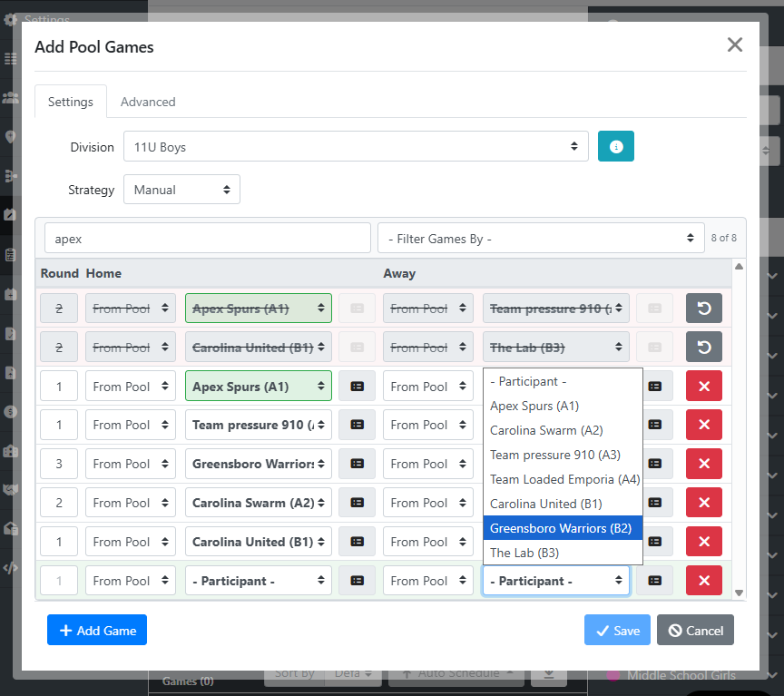Cancel the Add Pool Games dialog

(x=695, y=630)
